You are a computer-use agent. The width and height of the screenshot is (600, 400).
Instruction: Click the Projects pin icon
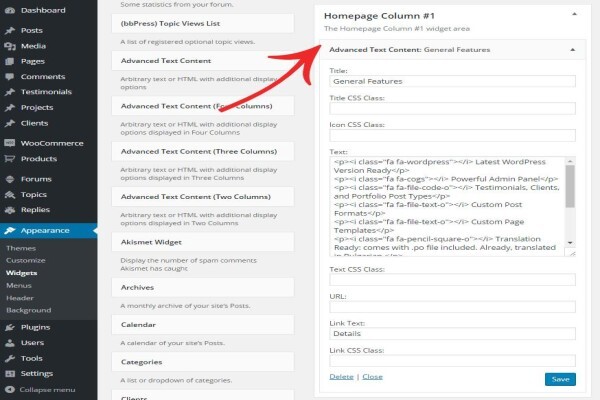tap(10, 108)
